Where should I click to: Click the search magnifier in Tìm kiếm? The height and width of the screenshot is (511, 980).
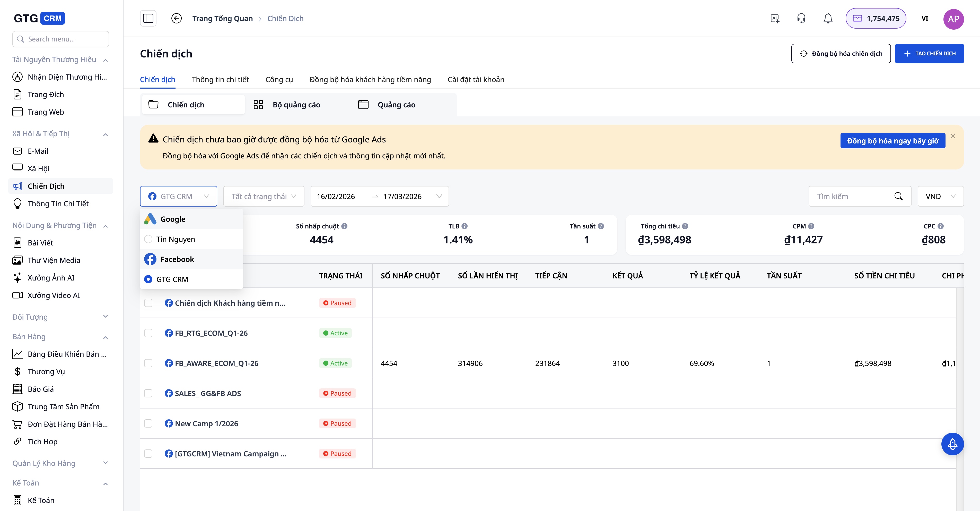898,197
